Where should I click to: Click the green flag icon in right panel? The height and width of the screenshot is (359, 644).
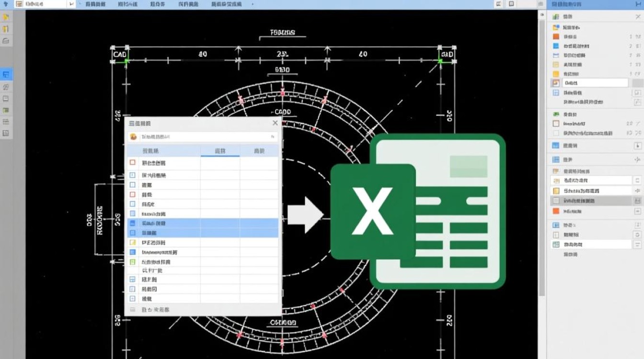556,114
